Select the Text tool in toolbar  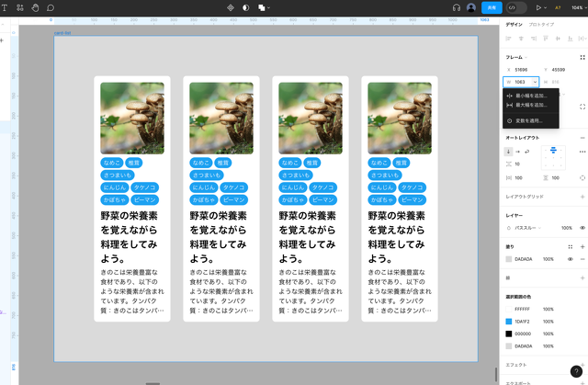(x=6, y=7)
